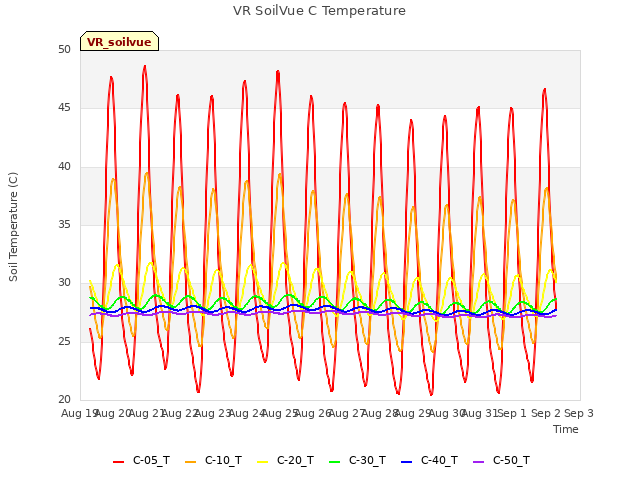This screenshot has height=480, width=640.
Task: Select the blue C-40_T legend swatch
Action: 406,461
